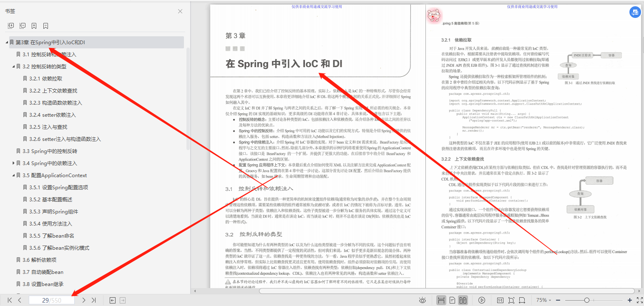This screenshot has height=306, width=644.
Task: Click the page number input field
Action: (52, 300)
